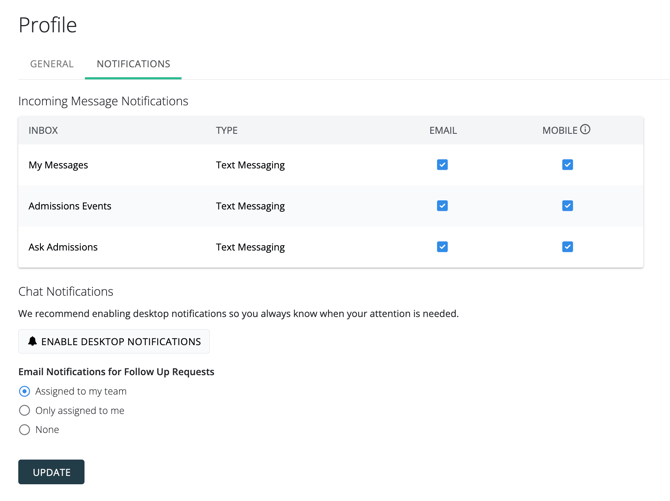Toggle Mobile checkbox for Admissions Events

coord(567,206)
